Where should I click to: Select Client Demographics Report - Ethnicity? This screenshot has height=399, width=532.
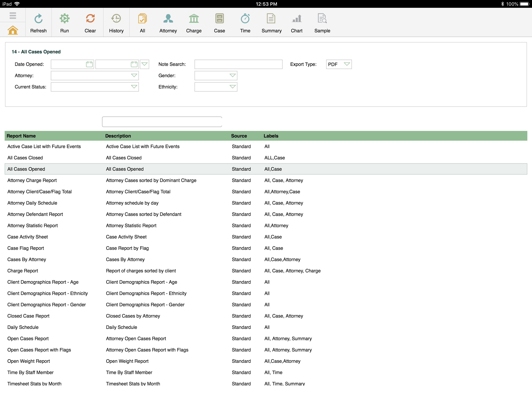pyautogui.click(x=266, y=293)
